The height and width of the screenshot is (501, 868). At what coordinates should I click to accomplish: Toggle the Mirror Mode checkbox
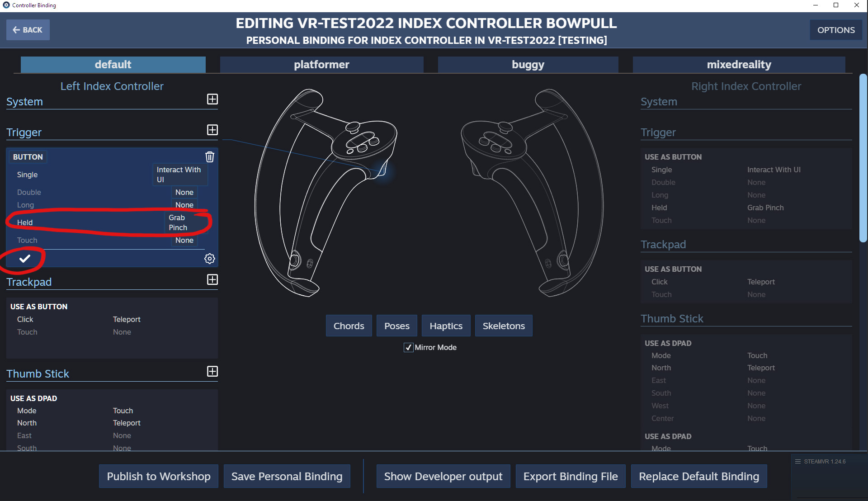click(x=408, y=347)
